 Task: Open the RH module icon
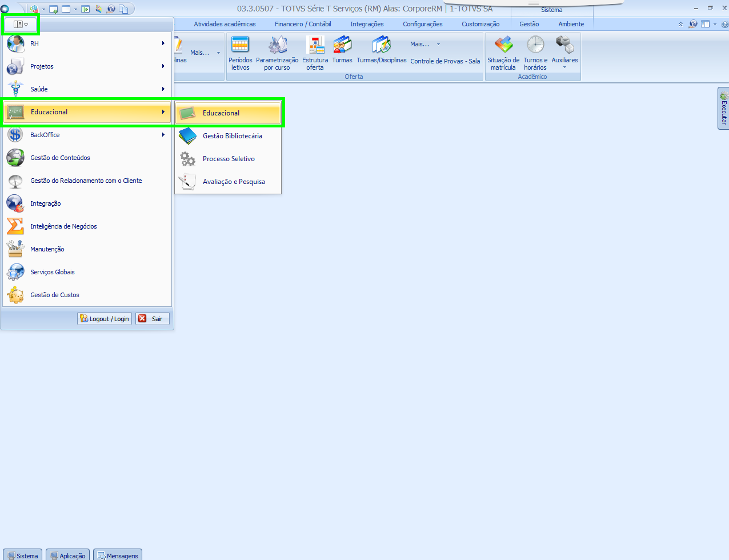point(15,44)
